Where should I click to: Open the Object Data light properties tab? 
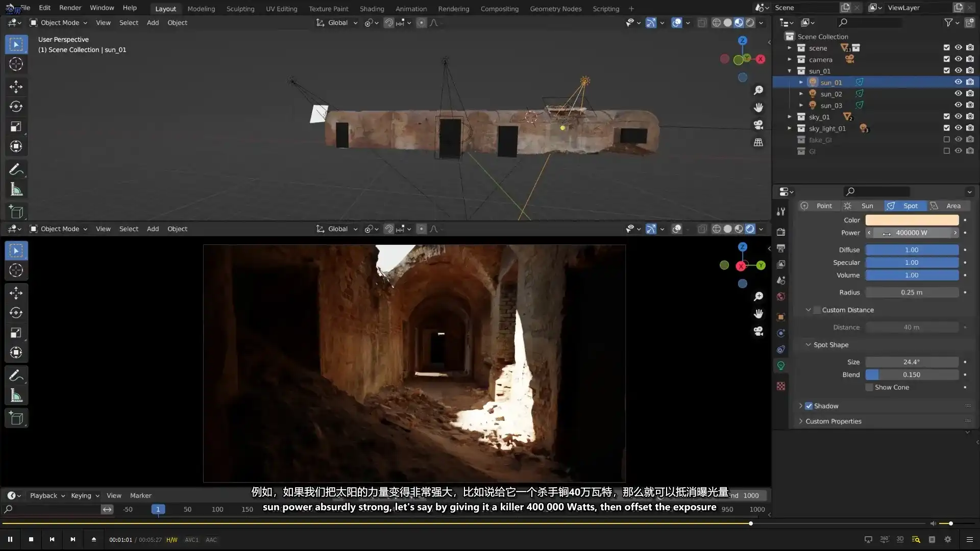tap(781, 365)
